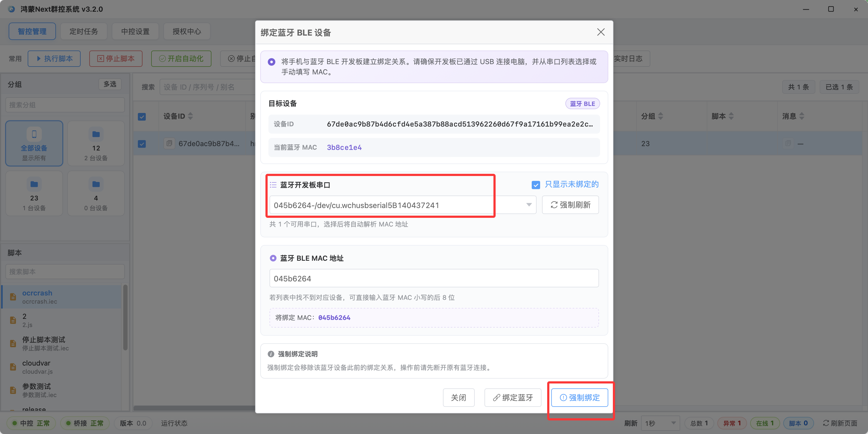This screenshot has height=434, width=868.
Task: Click the list icon beside 蓝牙开发板串口
Action: pos(273,185)
